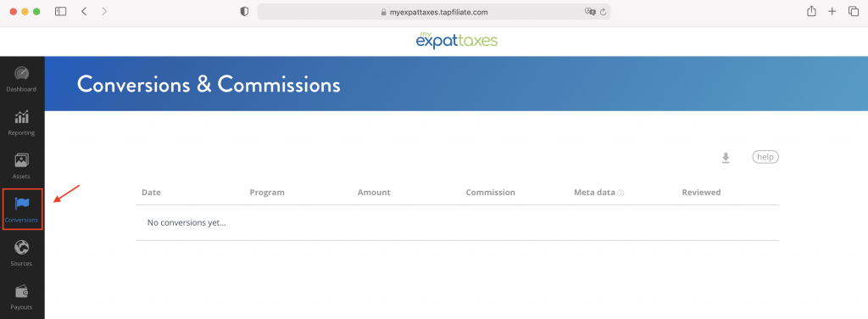
Task: Open the Reporting chart icon
Action: click(21, 117)
